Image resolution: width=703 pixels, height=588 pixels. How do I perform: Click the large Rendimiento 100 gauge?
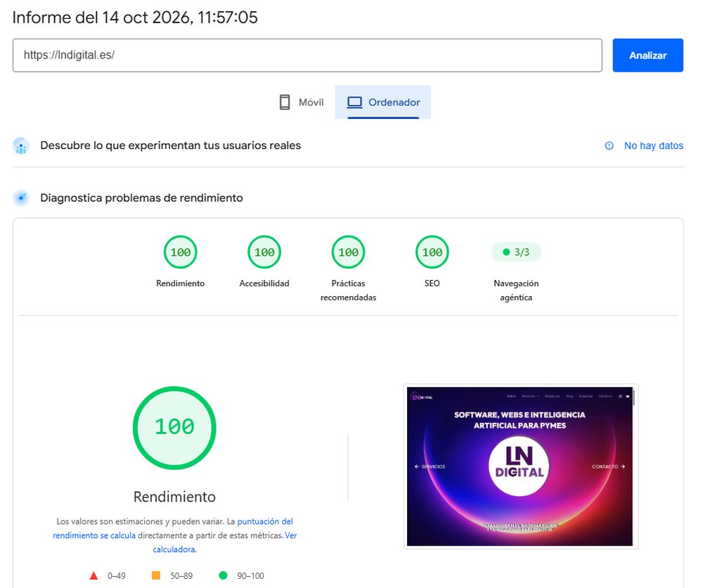174,428
